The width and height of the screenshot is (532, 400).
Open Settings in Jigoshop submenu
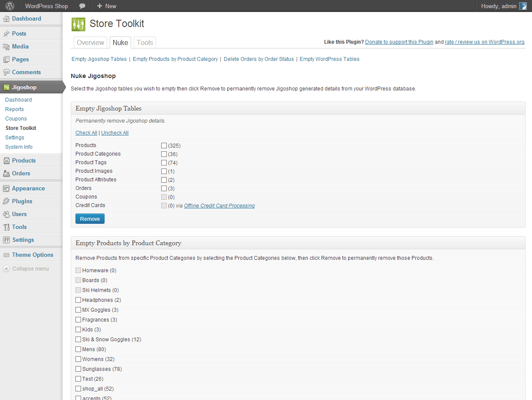click(15, 138)
